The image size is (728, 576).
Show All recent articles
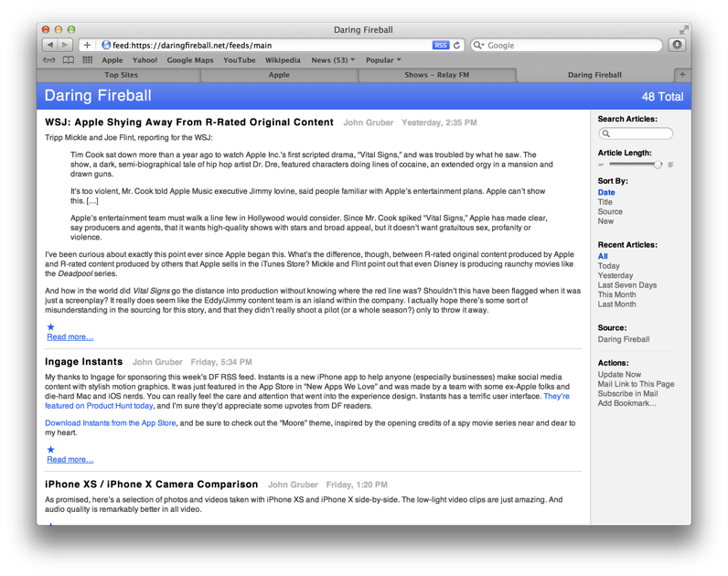(603, 256)
